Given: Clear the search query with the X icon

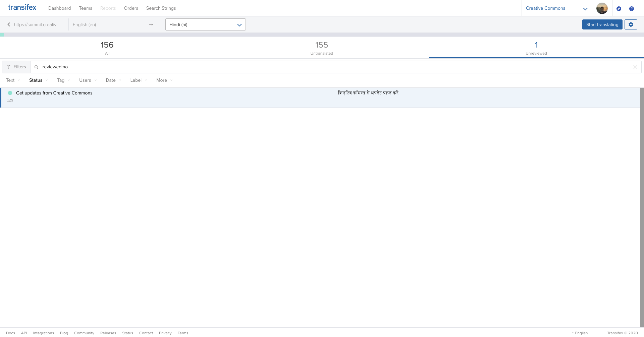Looking at the screenshot, I should coord(635,67).
